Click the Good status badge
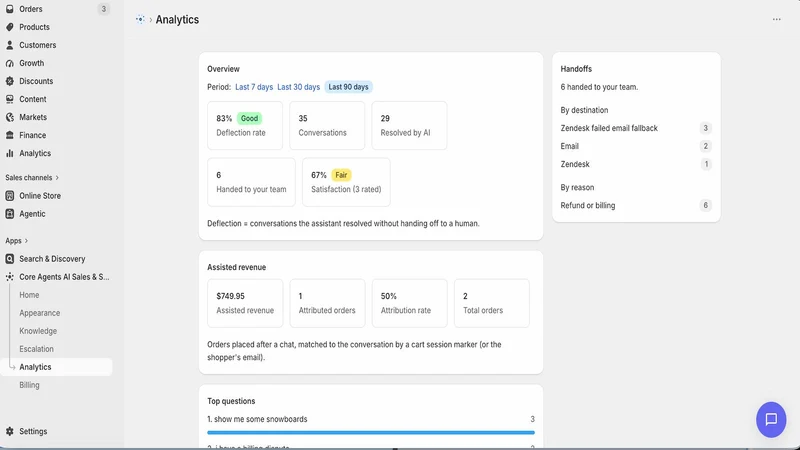The width and height of the screenshot is (800, 450). [249, 118]
